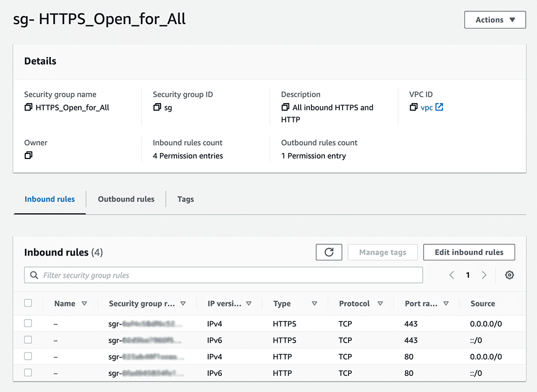Go to next page of rules
The width and height of the screenshot is (537, 392).
(x=484, y=275)
